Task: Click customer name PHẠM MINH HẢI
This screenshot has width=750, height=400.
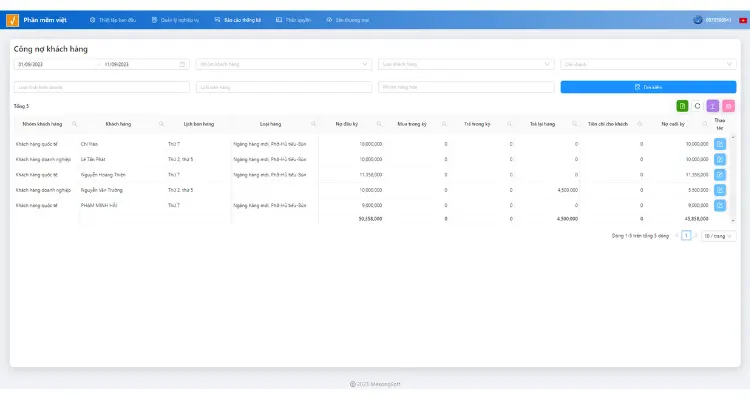Action: tap(99, 205)
